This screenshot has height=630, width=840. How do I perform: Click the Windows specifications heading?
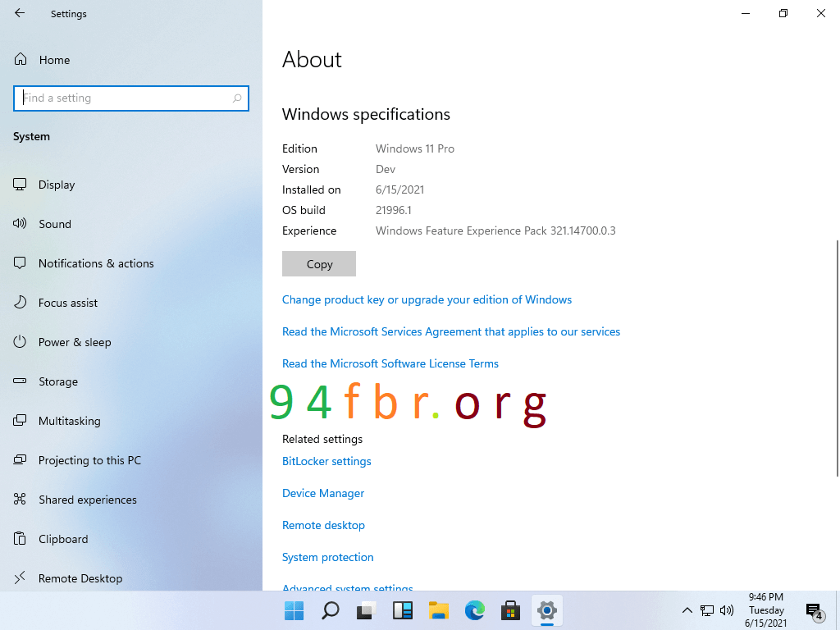[x=366, y=114]
